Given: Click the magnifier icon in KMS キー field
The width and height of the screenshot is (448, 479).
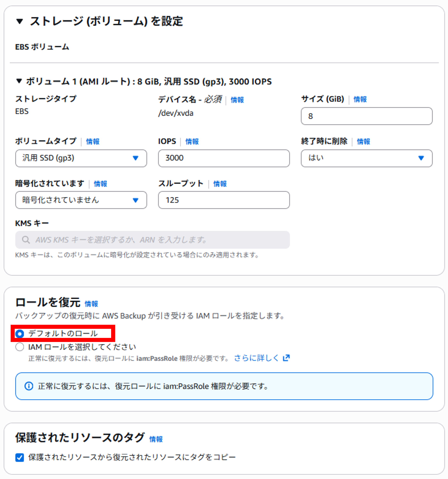Looking at the screenshot, I should tap(26, 240).
